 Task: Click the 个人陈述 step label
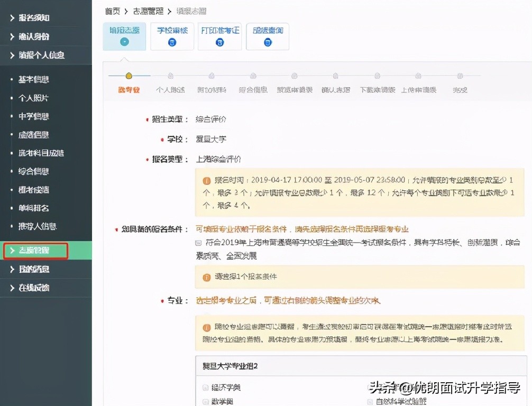click(x=170, y=90)
